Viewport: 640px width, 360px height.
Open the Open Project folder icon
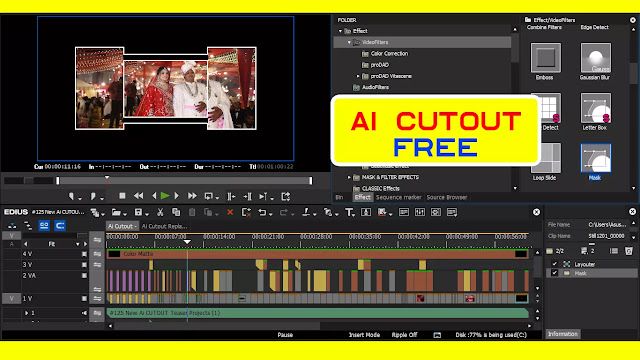click(116, 212)
